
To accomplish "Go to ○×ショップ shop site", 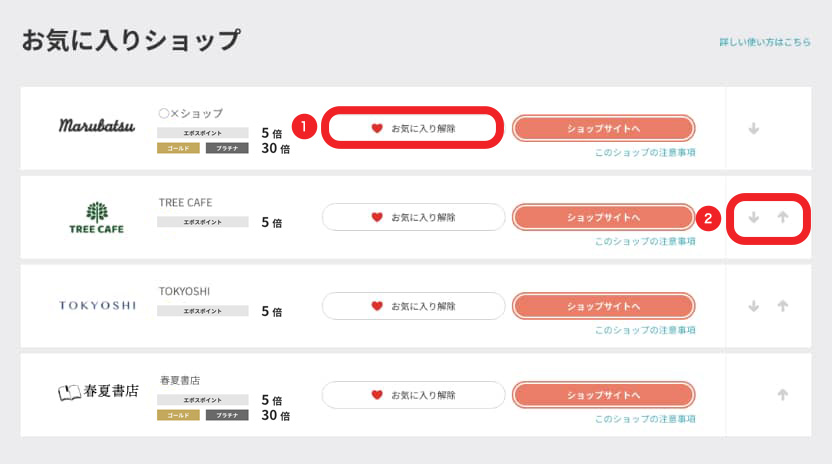I will (603, 129).
